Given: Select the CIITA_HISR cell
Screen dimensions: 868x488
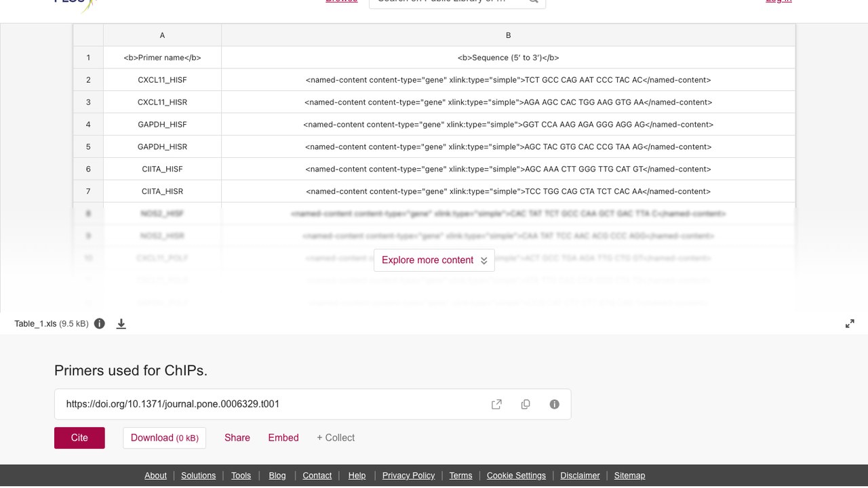Looking at the screenshot, I should (162, 192).
